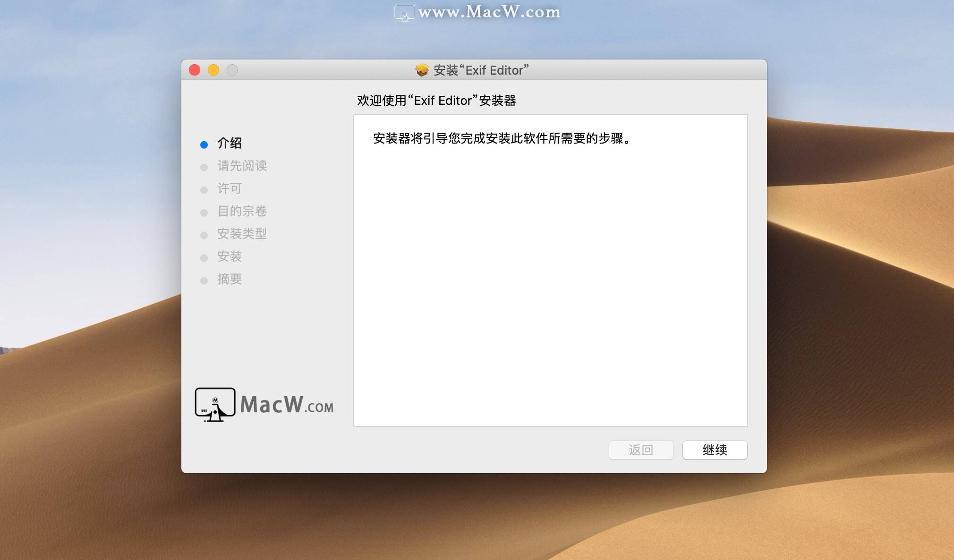This screenshot has height=560, width=954.
Task: Click the window title 安装“Exif Editor”
Action: click(481, 70)
